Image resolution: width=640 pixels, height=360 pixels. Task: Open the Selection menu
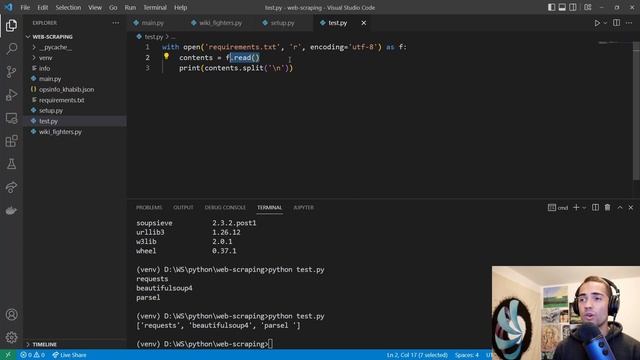point(68,7)
